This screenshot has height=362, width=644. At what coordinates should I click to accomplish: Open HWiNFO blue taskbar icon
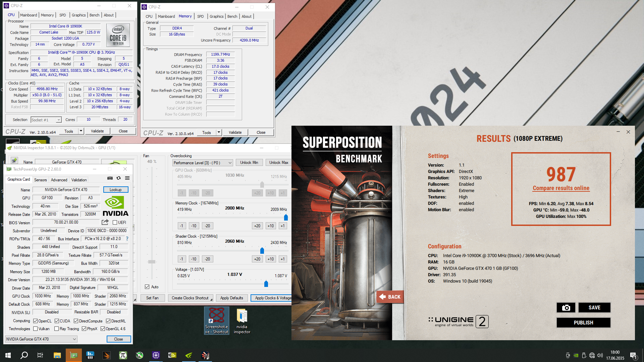[90, 355]
